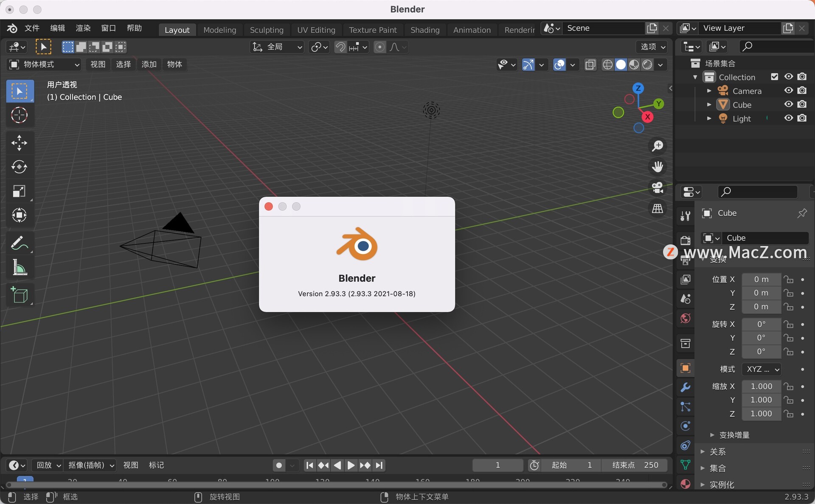Disable Cube in renders camera icon

click(802, 104)
